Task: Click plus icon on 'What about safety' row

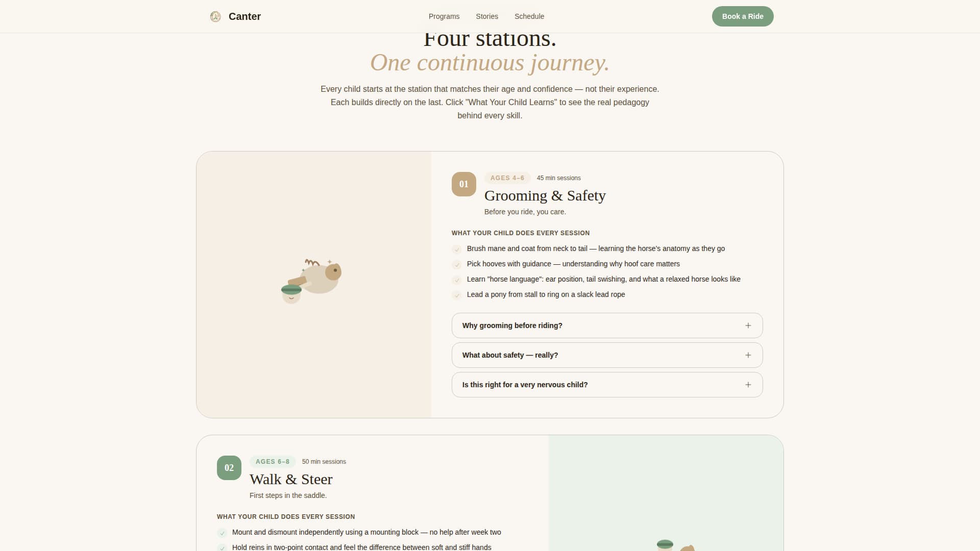Action: [748, 355]
